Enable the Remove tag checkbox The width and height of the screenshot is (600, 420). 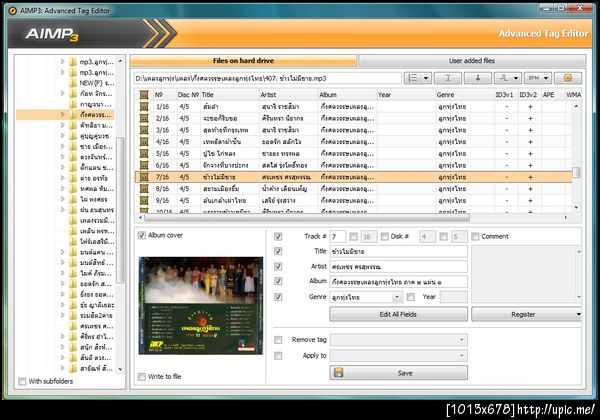(278, 340)
